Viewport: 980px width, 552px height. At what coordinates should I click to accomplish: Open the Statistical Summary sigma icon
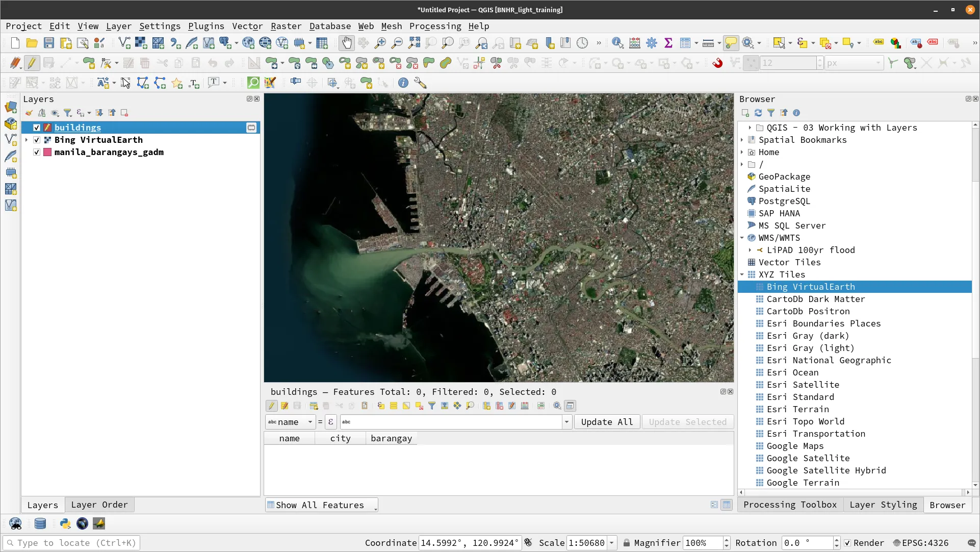(668, 43)
